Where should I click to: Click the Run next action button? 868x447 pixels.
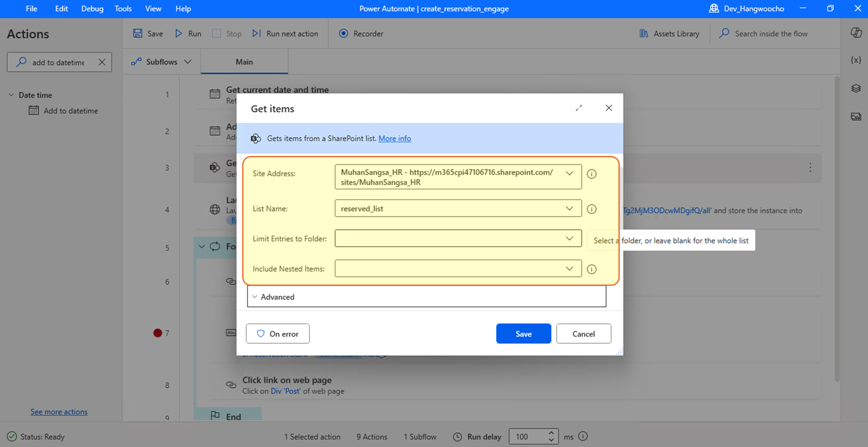pos(285,33)
